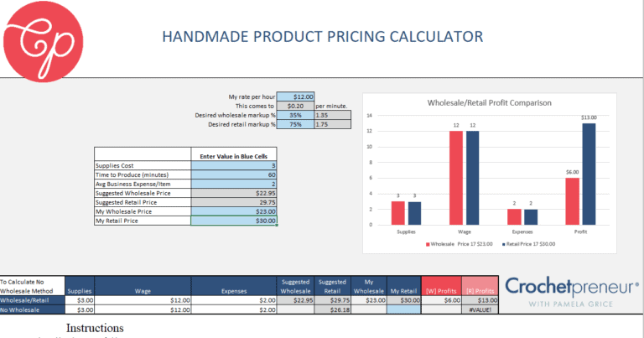Select the $13.00 retail Profit bar
The image size is (644, 338).
[x=589, y=174]
